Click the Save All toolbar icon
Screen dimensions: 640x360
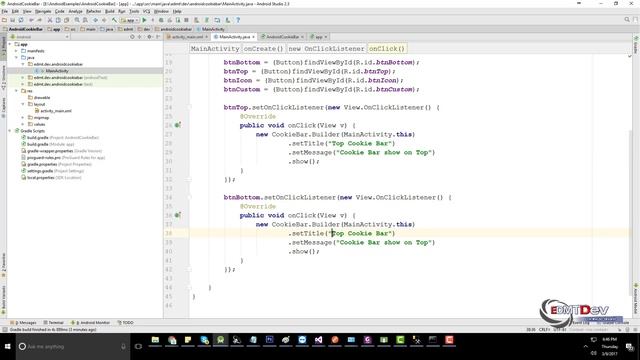click(13, 20)
